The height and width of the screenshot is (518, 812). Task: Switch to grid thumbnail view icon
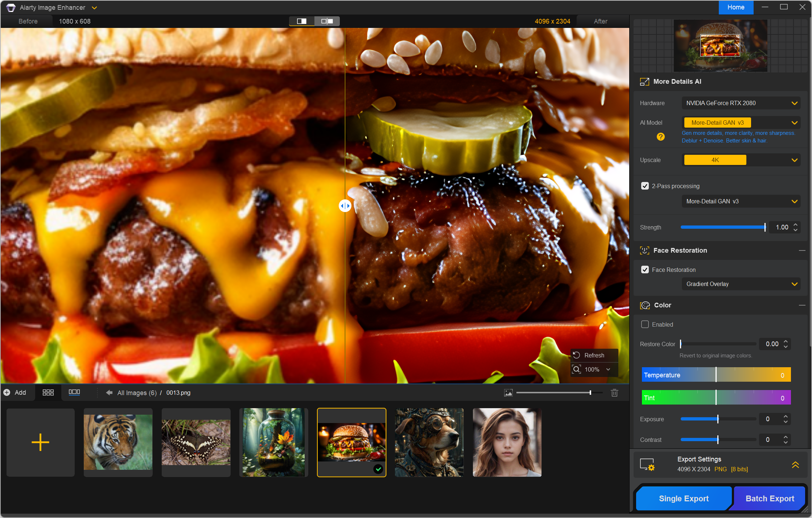(x=48, y=393)
